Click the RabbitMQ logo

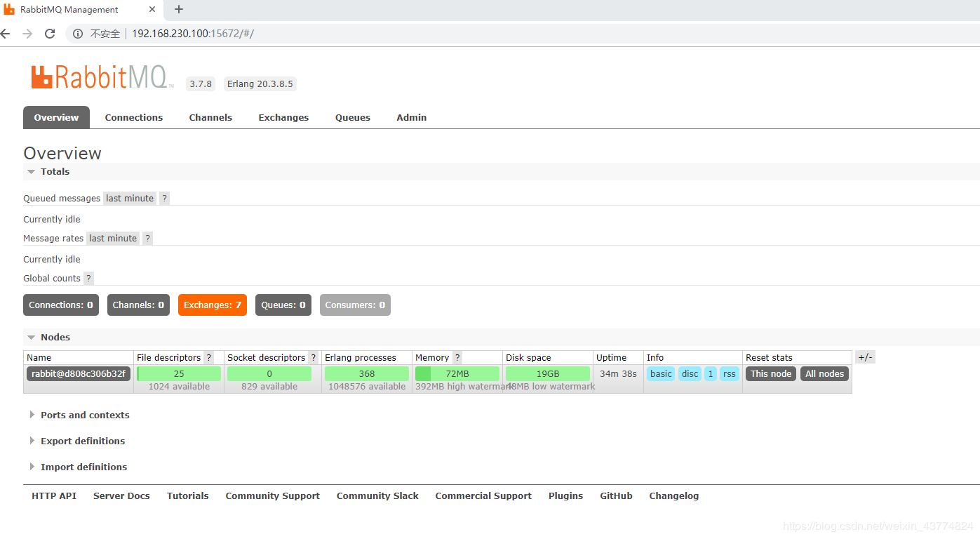[x=101, y=77]
